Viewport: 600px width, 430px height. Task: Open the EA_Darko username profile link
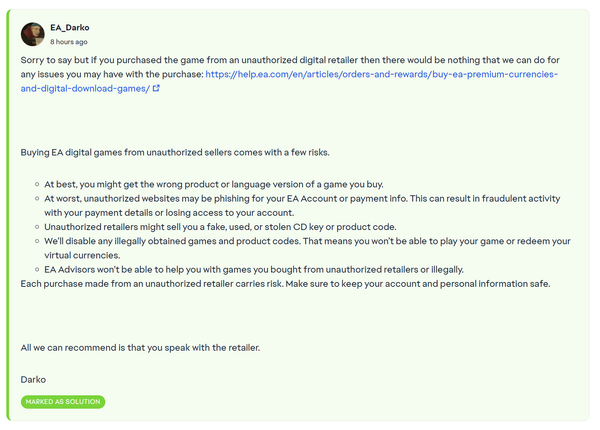(x=70, y=27)
